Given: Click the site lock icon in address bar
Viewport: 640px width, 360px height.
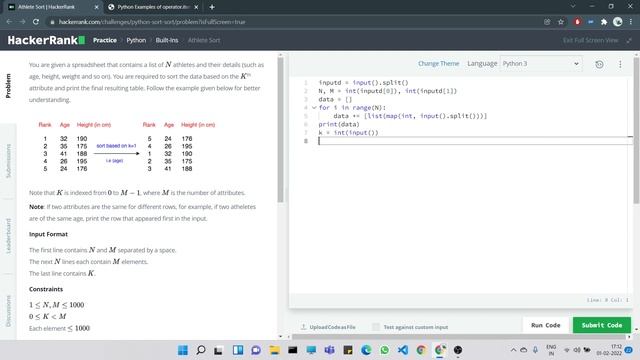Looking at the screenshot, I should [x=52, y=22].
